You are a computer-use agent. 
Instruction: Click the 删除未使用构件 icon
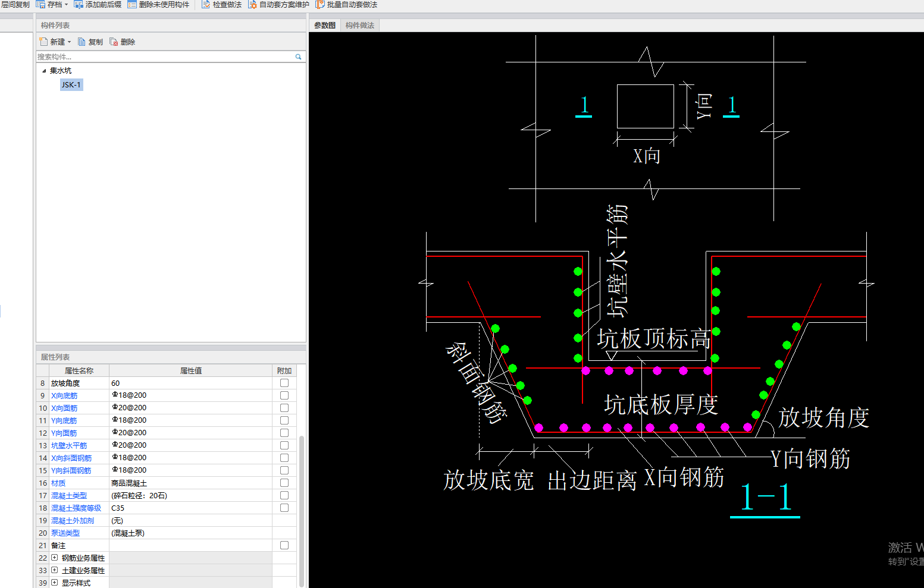click(x=132, y=5)
